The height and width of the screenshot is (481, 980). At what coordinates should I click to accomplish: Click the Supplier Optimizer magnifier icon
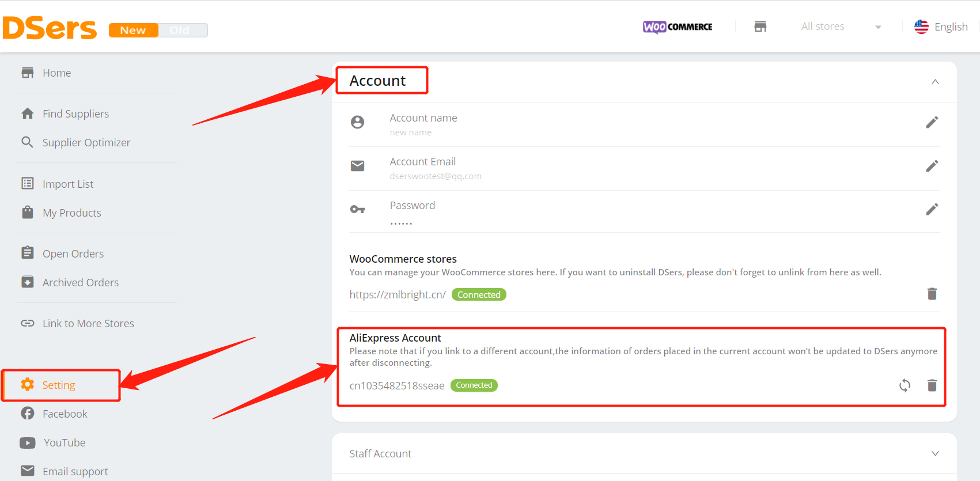click(27, 142)
